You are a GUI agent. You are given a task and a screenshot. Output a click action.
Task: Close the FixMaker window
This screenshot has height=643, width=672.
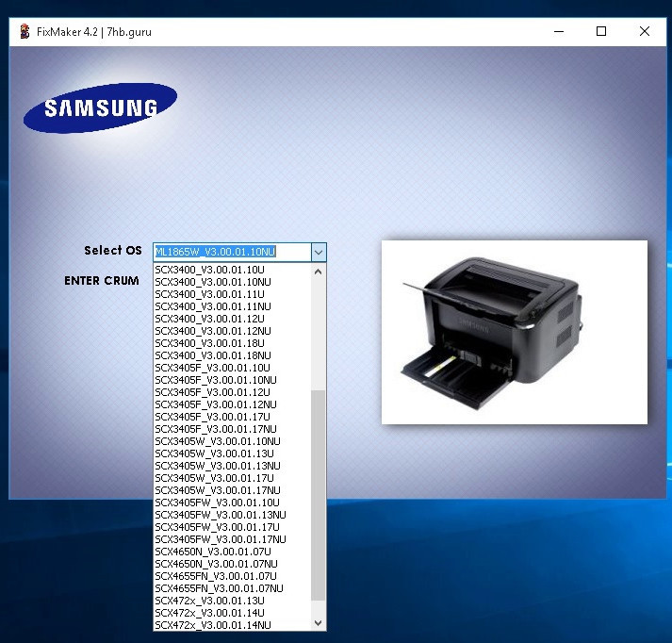[x=644, y=31]
